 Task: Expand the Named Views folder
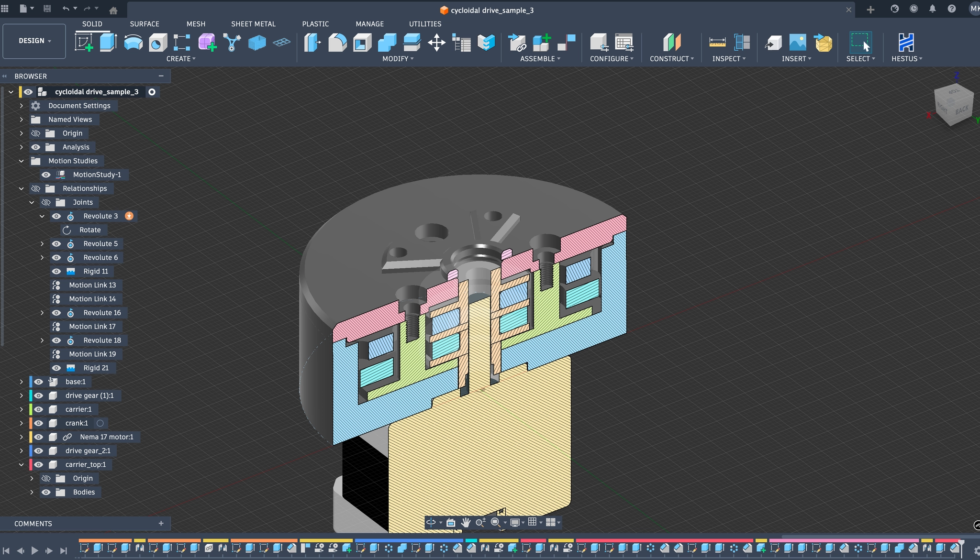coord(21,120)
